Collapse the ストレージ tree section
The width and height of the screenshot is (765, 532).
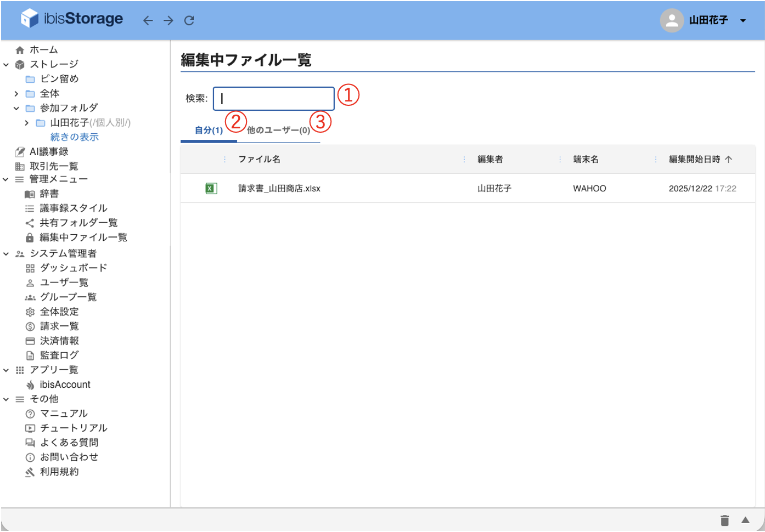(x=7, y=64)
